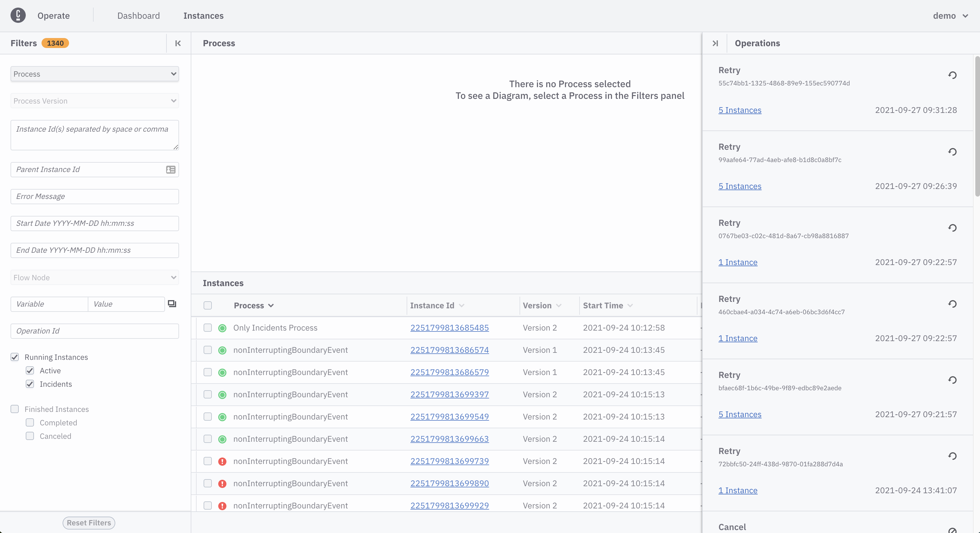Open the variable multi-value editor icon
The image size is (980, 533).
point(172,304)
